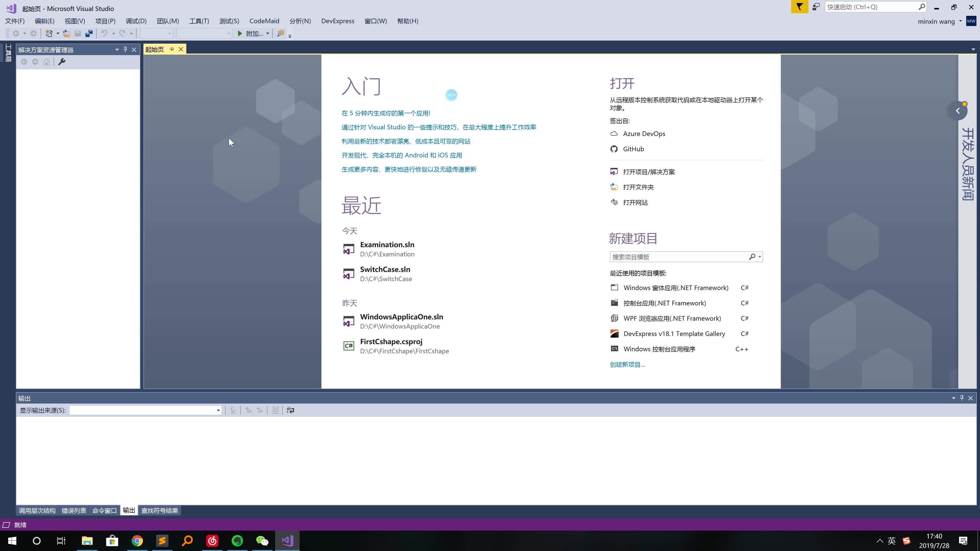
Task: Click the search project templates field
Action: coord(679,257)
